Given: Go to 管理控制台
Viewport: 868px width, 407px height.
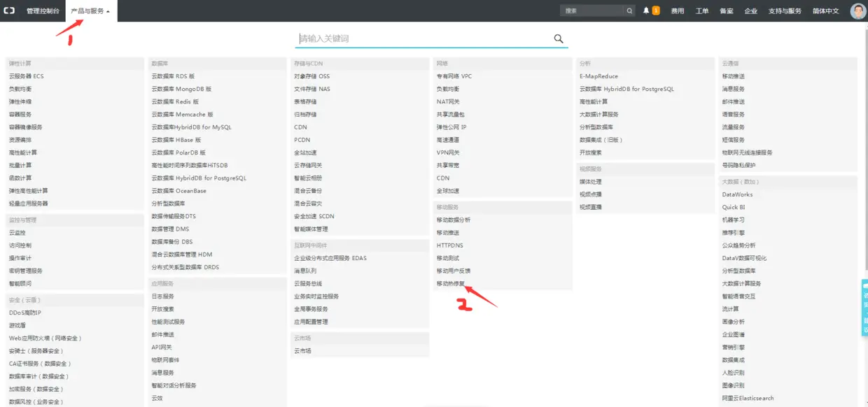Looking at the screenshot, I should [43, 11].
